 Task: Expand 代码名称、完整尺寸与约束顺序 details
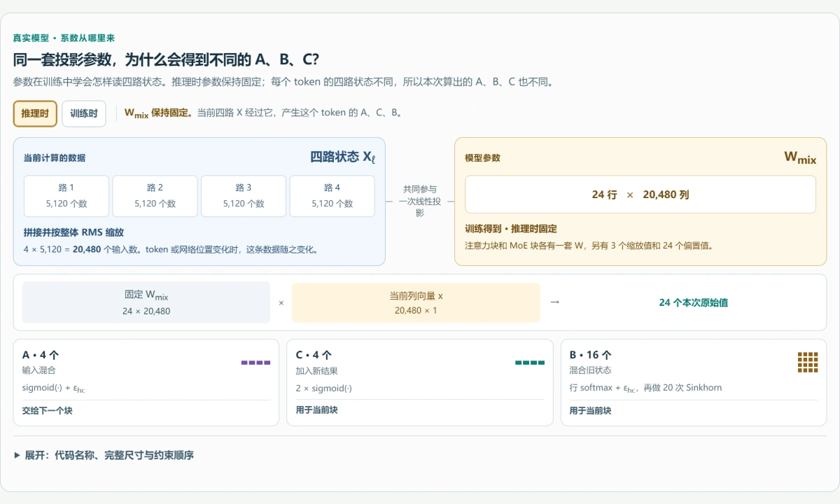tap(104, 455)
